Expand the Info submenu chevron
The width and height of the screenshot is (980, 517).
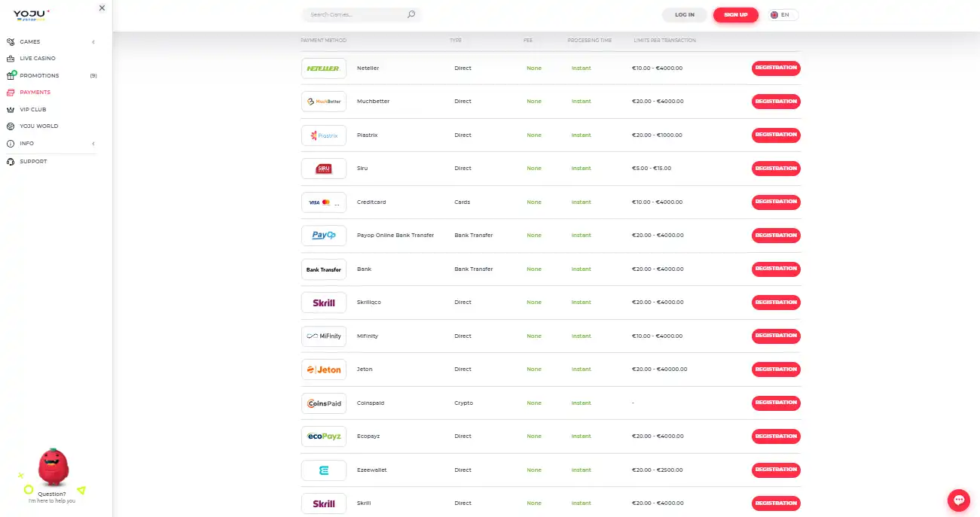(x=93, y=144)
